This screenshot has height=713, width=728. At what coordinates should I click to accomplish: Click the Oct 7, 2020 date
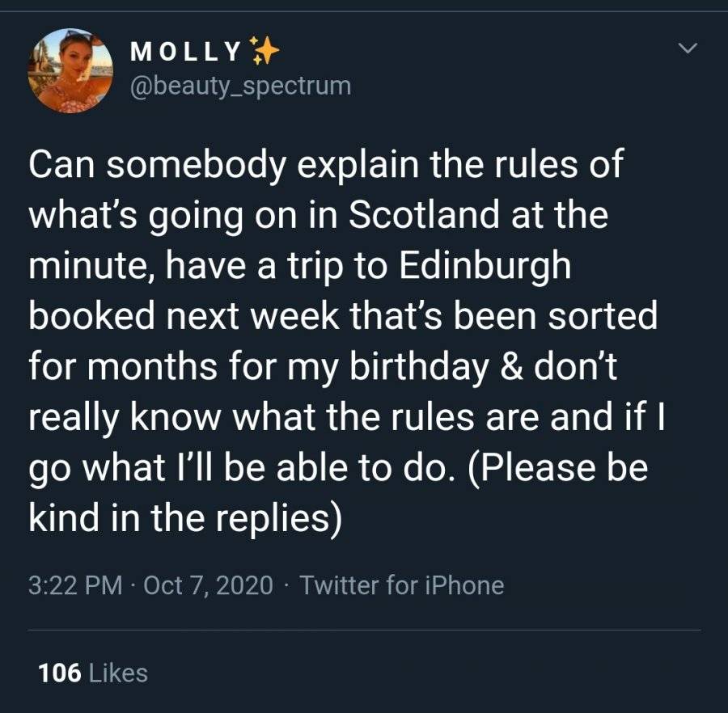pyautogui.click(x=208, y=585)
